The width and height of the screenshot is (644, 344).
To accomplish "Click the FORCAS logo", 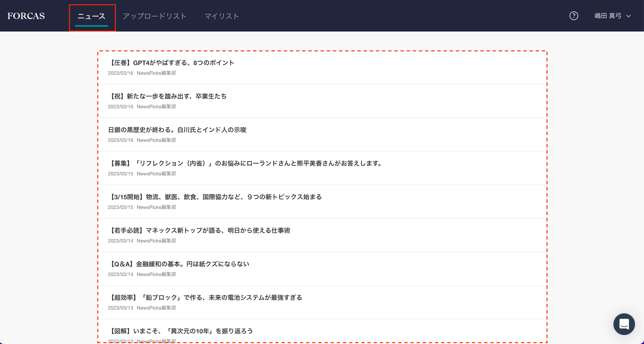I will (x=26, y=16).
